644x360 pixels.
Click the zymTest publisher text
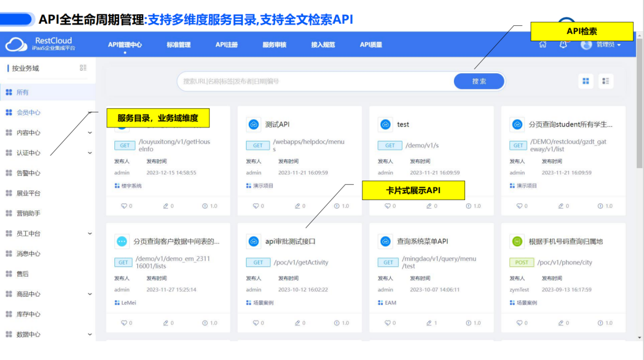click(x=519, y=290)
